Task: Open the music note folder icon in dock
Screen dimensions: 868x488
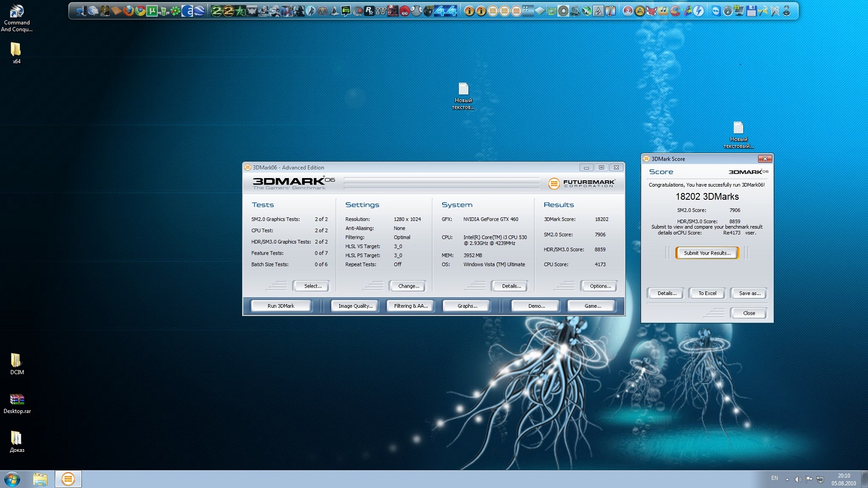Action: 662,10
